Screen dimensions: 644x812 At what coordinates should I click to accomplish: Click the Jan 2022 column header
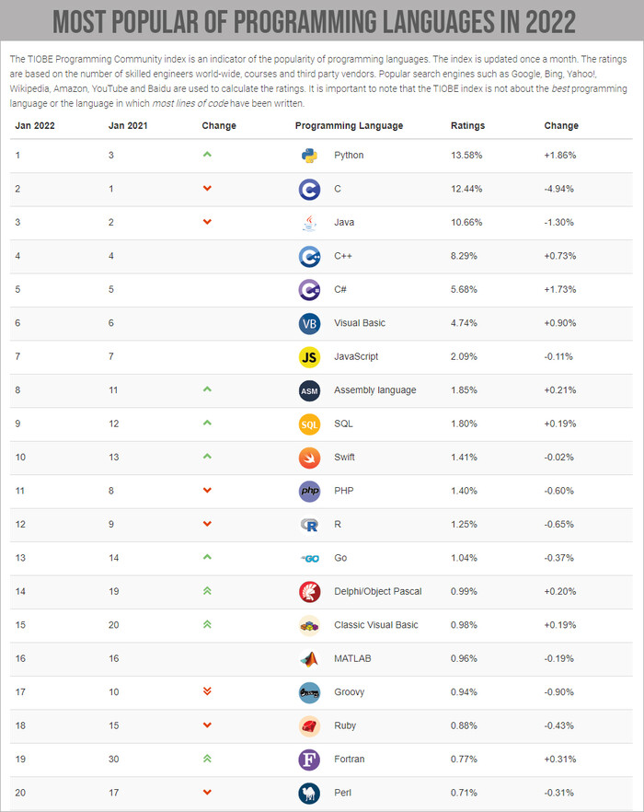[x=33, y=126]
